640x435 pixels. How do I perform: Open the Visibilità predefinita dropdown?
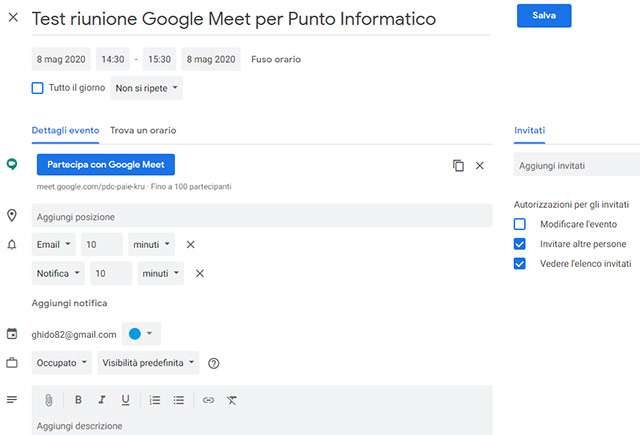[148, 363]
